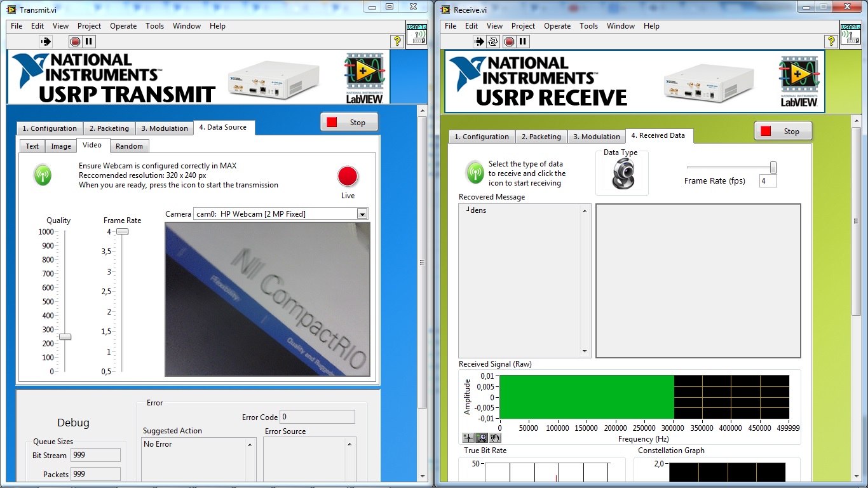
Task: Click the Run arrow in Receive.vi toolbar
Action: [479, 42]
